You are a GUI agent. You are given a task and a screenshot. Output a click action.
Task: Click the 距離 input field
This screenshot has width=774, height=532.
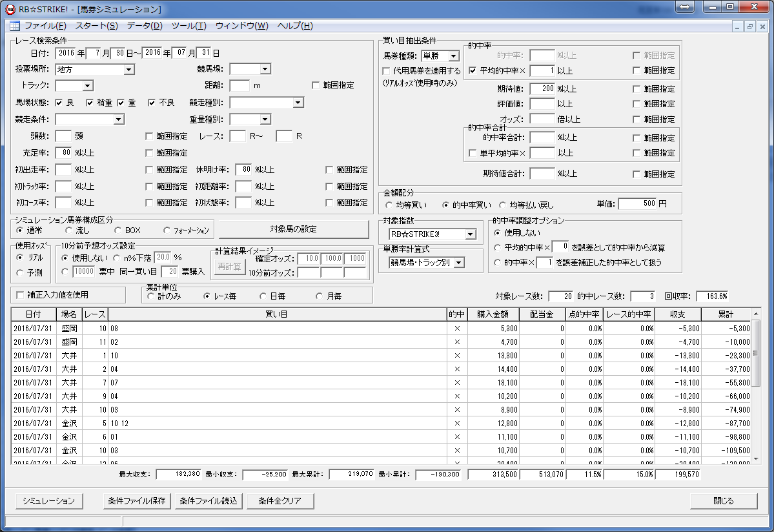pos(240,85)
